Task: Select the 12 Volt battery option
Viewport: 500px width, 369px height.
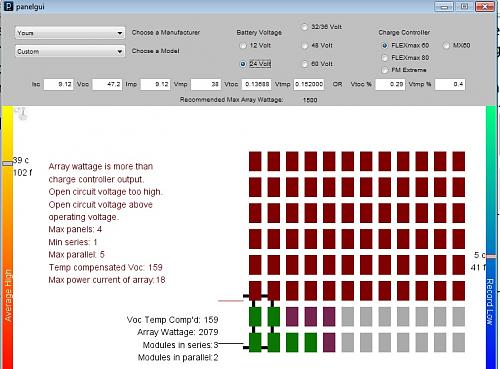Action: tap(243, 46)
